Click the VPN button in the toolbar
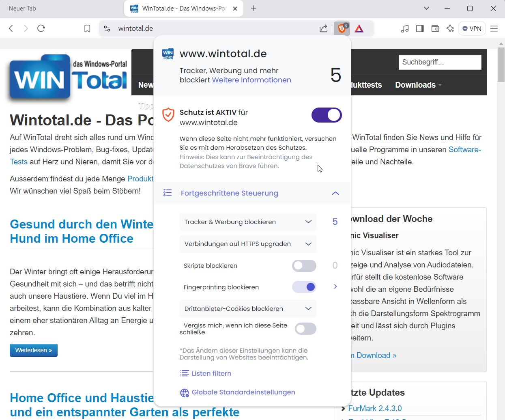The width and height of the screenshot is (505, 420). coord(472,28)
